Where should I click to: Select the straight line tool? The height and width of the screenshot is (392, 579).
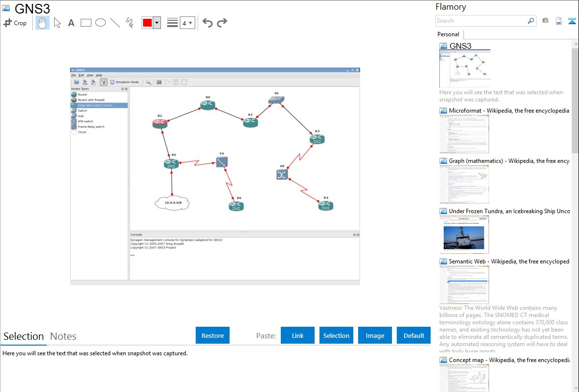click(115, 23)
